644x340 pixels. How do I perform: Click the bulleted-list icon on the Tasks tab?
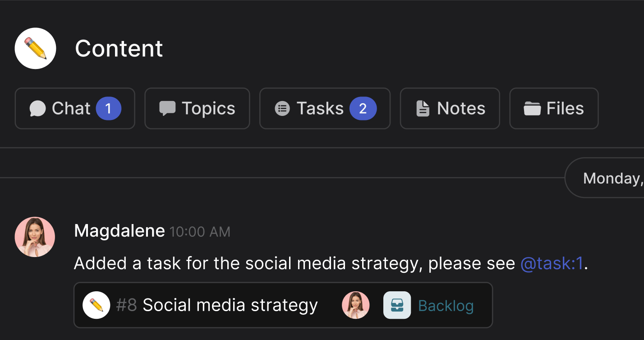point(282,108)
